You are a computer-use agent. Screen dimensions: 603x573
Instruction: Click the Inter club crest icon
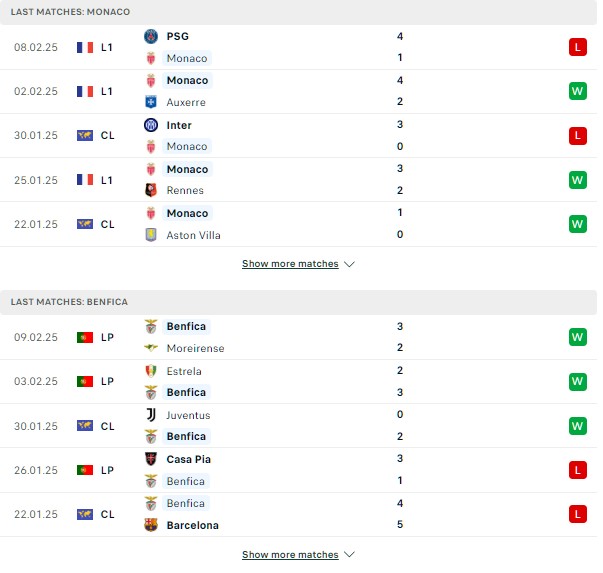(x=151, y=125)
